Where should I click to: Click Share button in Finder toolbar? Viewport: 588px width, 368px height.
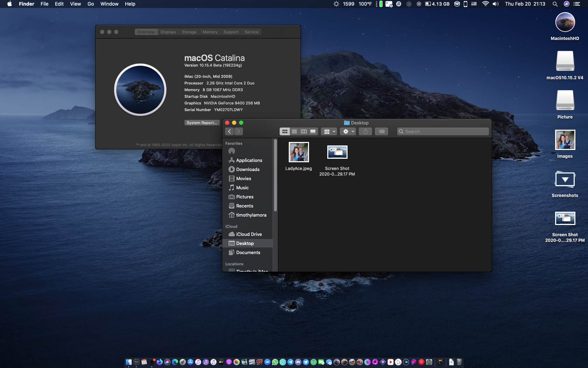(365, 131)
